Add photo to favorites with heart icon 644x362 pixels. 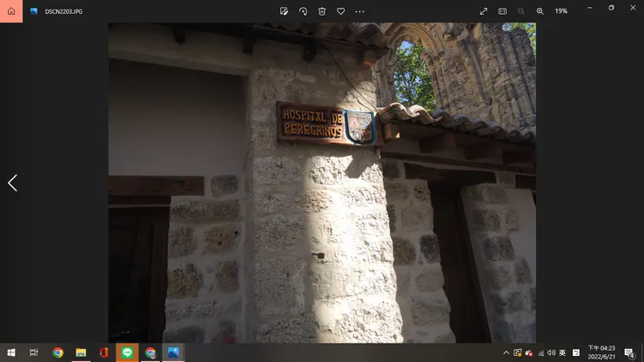[x=341, y=11]
